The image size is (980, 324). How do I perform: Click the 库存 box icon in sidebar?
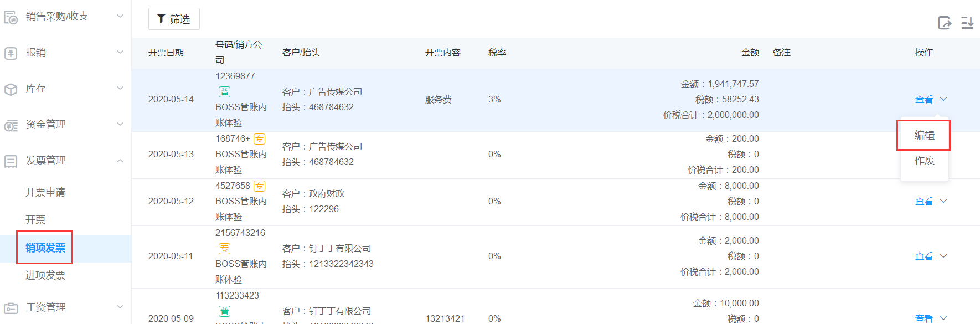[x=11, y=89]
